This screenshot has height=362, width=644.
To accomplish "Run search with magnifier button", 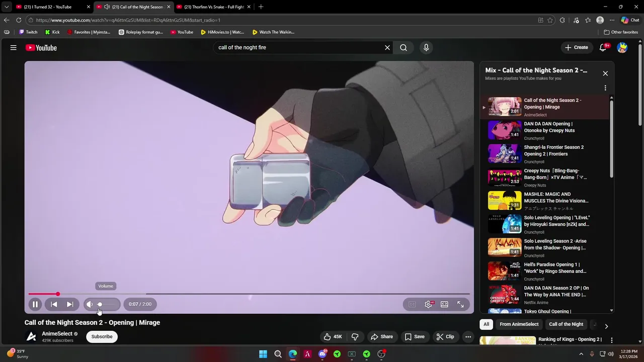I will tap(404, 47).
